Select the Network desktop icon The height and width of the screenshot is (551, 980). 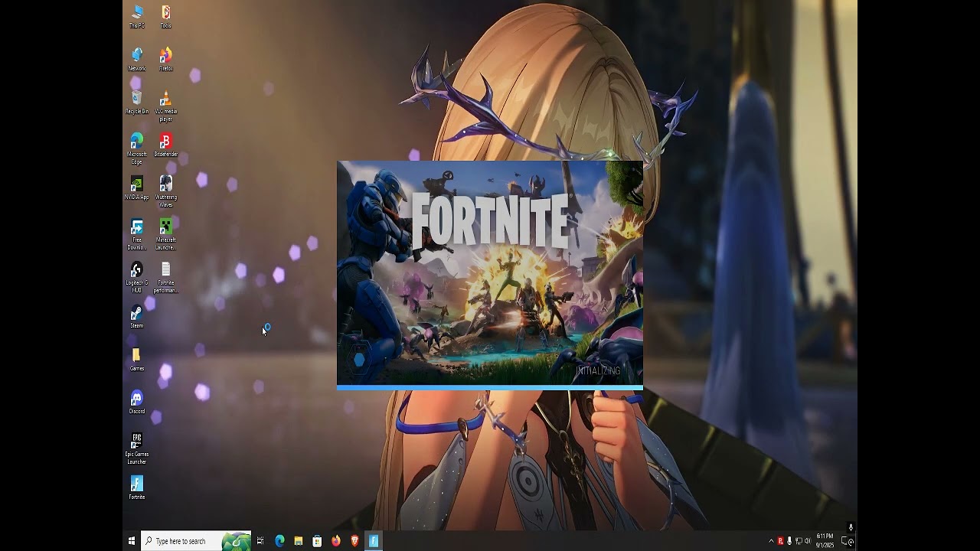coord(136,60)
